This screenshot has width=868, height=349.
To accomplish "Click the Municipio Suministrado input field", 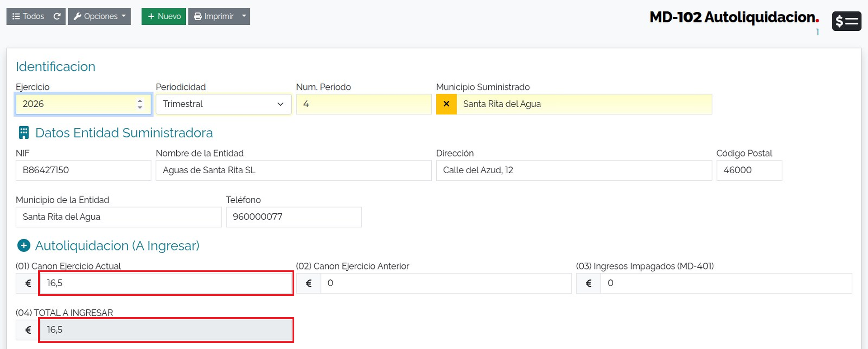I will [x=584, y=104].
